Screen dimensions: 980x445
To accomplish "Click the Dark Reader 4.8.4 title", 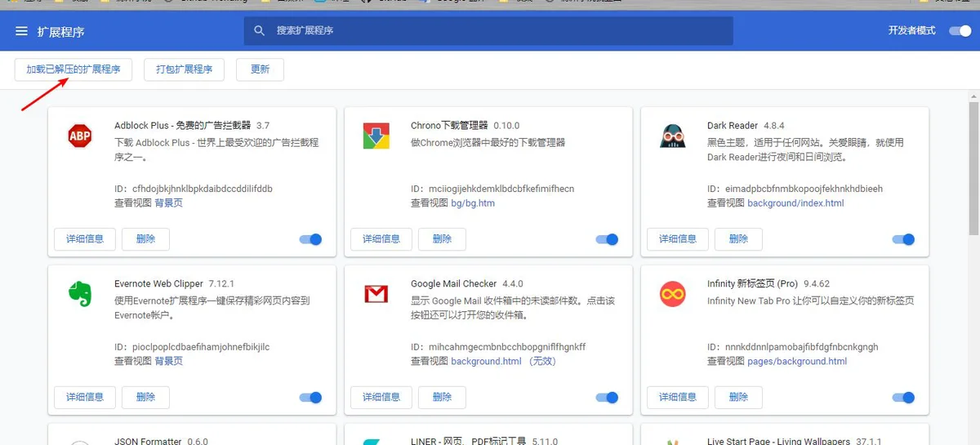I will tap(746, 126).
